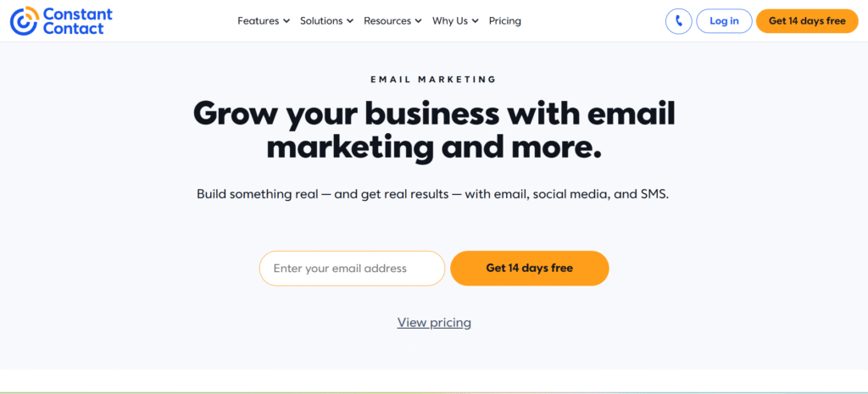
Task: Focus the Enter your email address field
Action: (352, 269)
